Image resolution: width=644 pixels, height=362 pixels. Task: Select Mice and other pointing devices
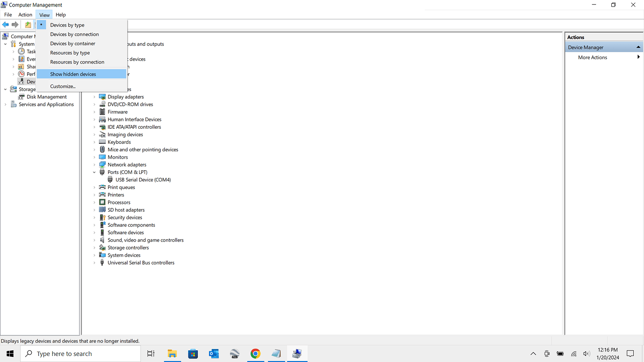(143, 150)
